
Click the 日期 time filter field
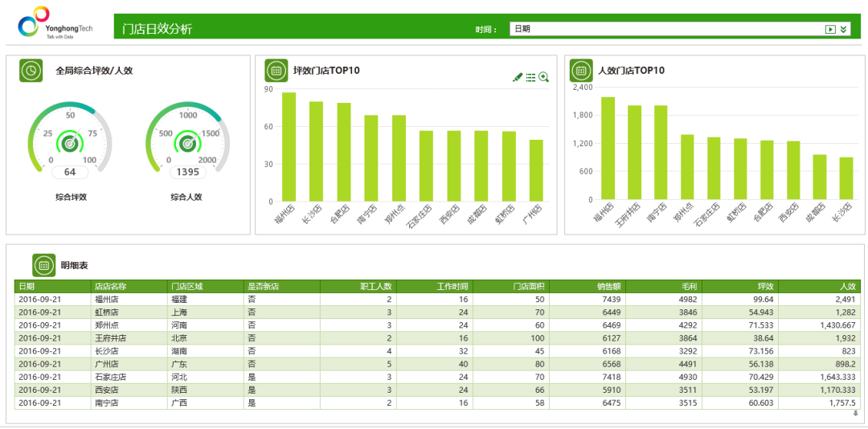[x=681, y=30]
